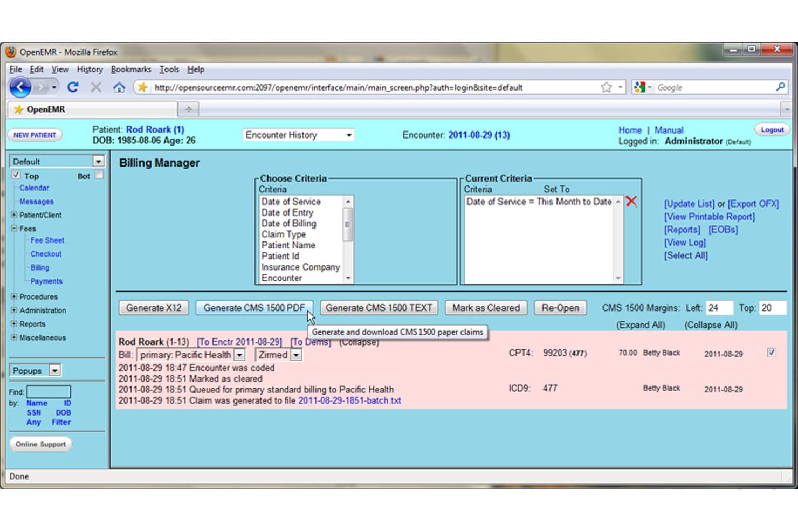
Task: Click the site favicon star before the URL
Action: [x=142, y=87]
